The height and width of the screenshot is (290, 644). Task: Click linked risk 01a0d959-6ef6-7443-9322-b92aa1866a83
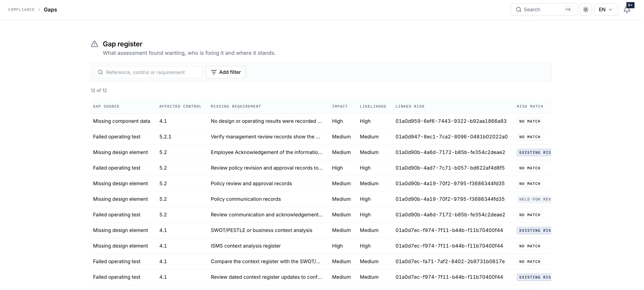pyautogui.click(x=451, y=121)
